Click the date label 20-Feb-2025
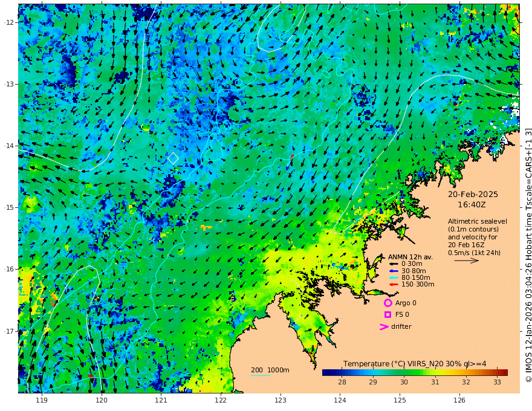The width and height of the screenshot is (532, 411). (473, 195)
